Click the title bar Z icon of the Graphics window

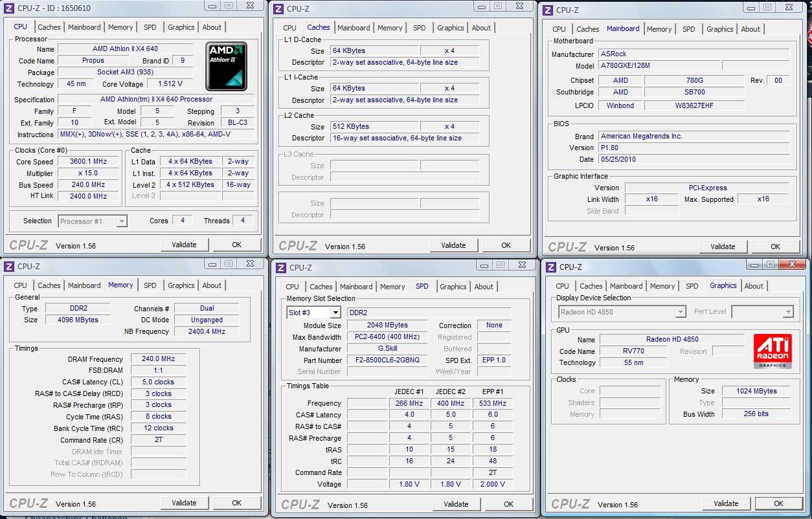tap(551, 267)
